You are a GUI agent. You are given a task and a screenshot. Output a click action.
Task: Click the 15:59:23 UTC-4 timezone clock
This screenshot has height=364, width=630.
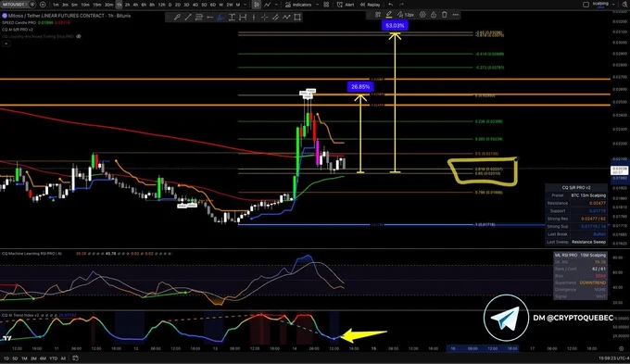[614, 358]
